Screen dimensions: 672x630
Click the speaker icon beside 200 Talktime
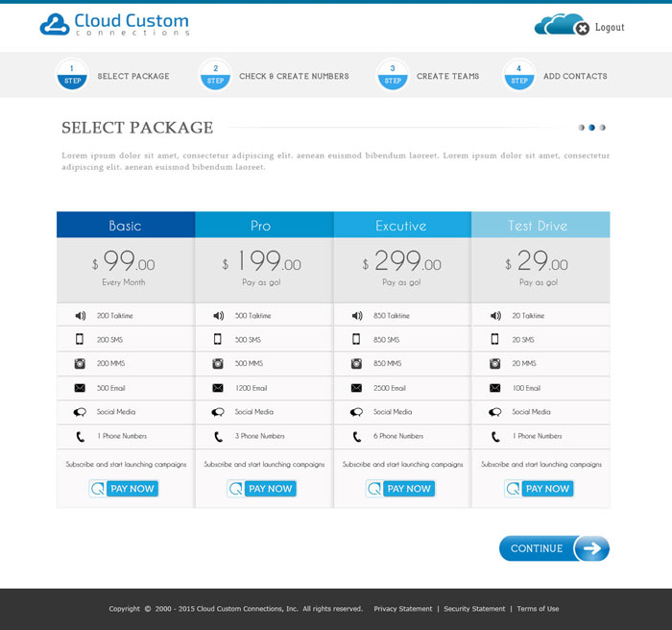[80, 316]
